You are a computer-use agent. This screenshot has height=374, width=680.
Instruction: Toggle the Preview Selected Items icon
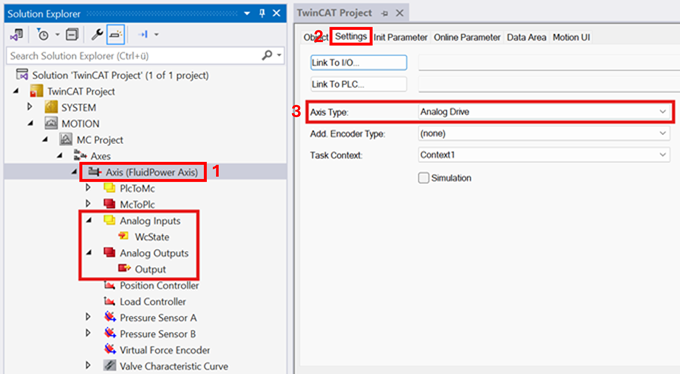(x=115, y=35)
